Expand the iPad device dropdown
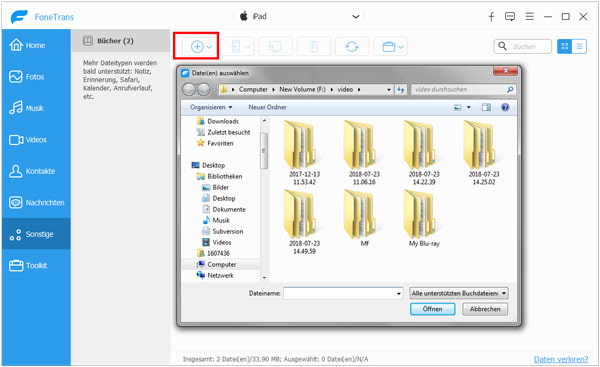This screenshot has height=367, width=600. (355, 16)
